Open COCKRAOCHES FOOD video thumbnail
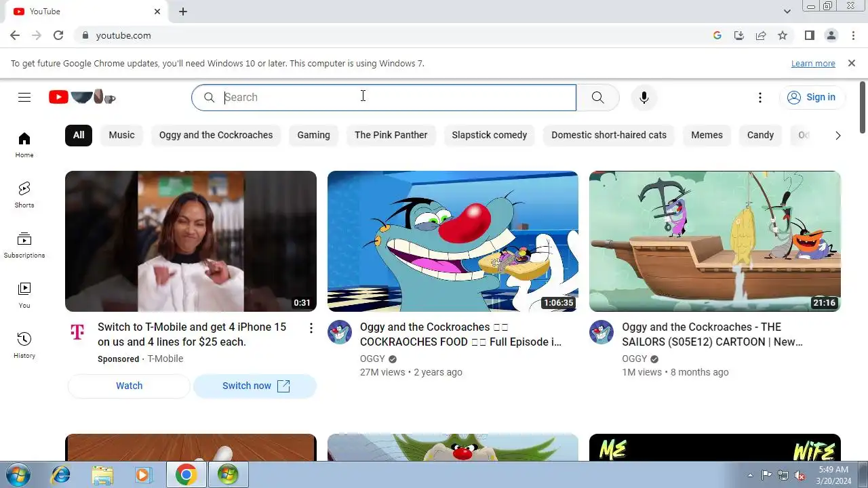 click(x=453, y=241)
